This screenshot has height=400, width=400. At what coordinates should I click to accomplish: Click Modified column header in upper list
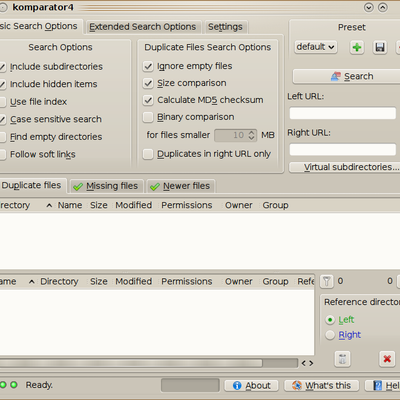134,205
